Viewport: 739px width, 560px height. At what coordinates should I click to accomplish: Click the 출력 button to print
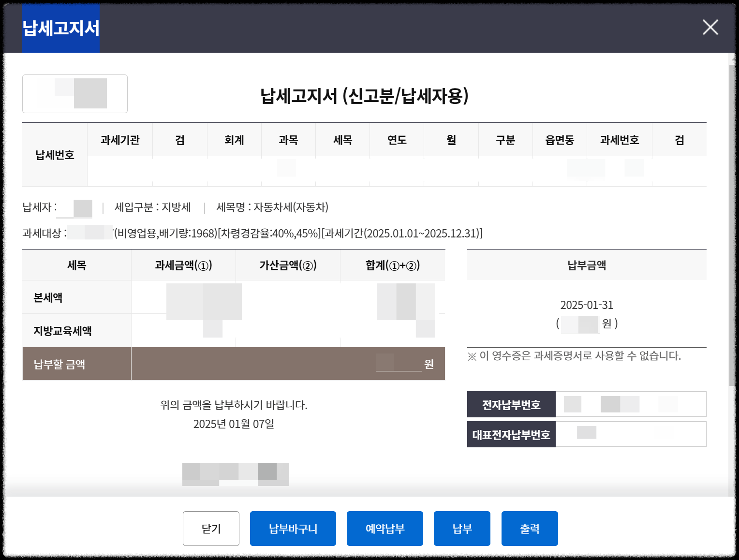click(x=530, y=529)
